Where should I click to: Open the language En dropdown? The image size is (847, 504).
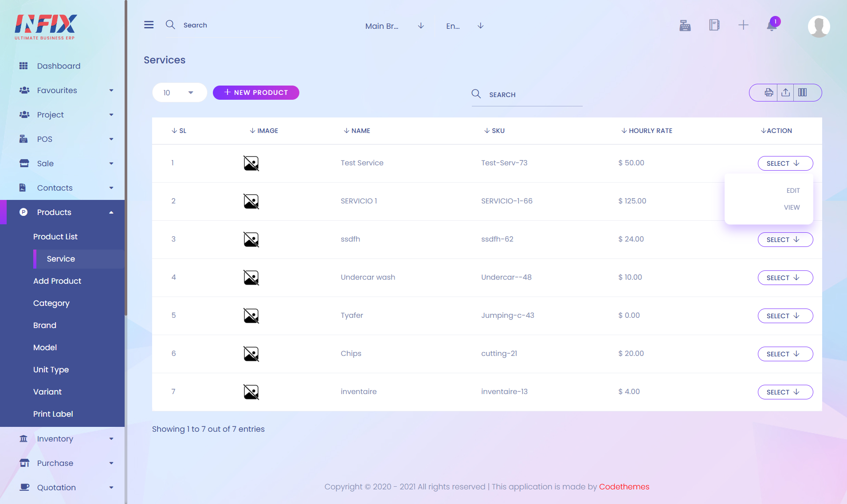[464, 26]
